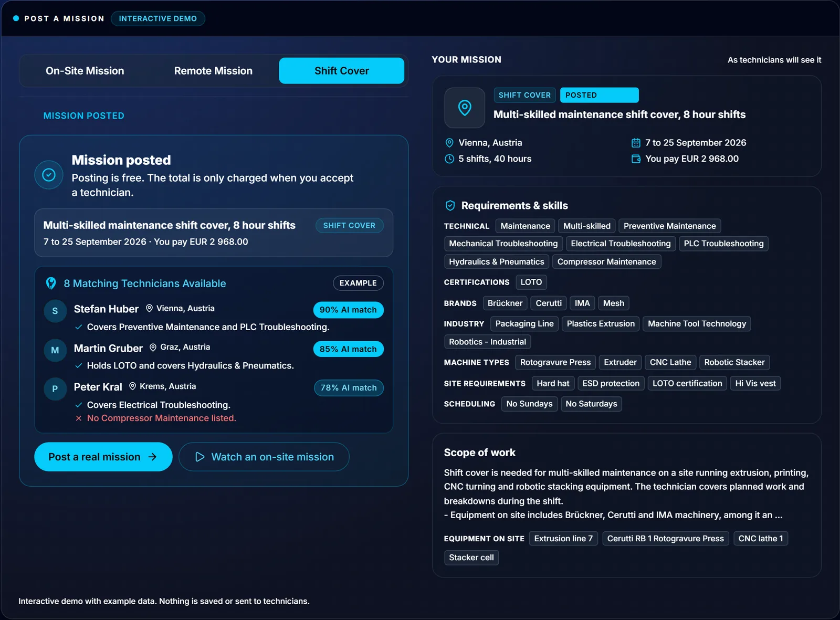
Task: Click the matching technicians pin icon
Action: coord(51,283)
